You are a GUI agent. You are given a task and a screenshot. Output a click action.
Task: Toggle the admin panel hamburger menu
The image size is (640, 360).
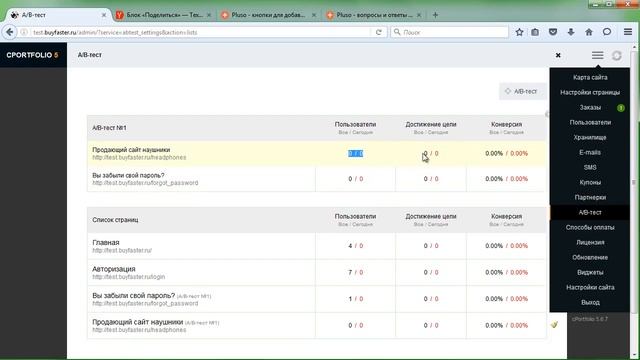598,55
